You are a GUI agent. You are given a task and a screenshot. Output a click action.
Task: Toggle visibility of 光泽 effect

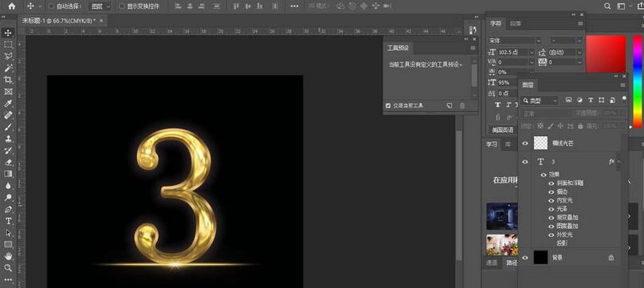552,209
